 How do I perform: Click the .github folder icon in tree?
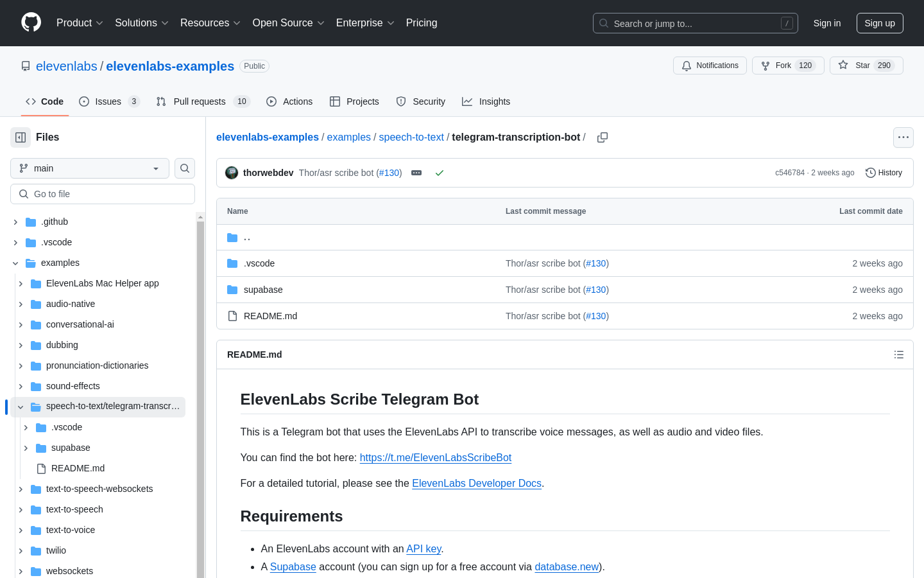31,222
